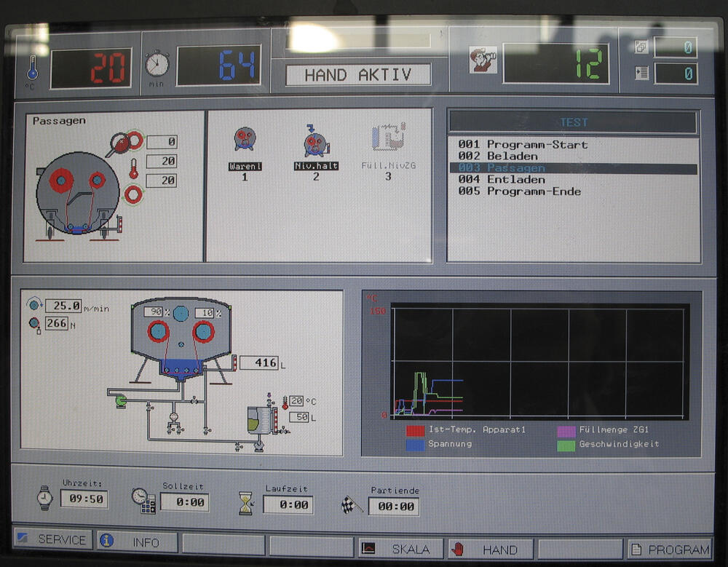728x567 pixels.
Task: Open the SERVICE menu
Action: tap(52, 539)
